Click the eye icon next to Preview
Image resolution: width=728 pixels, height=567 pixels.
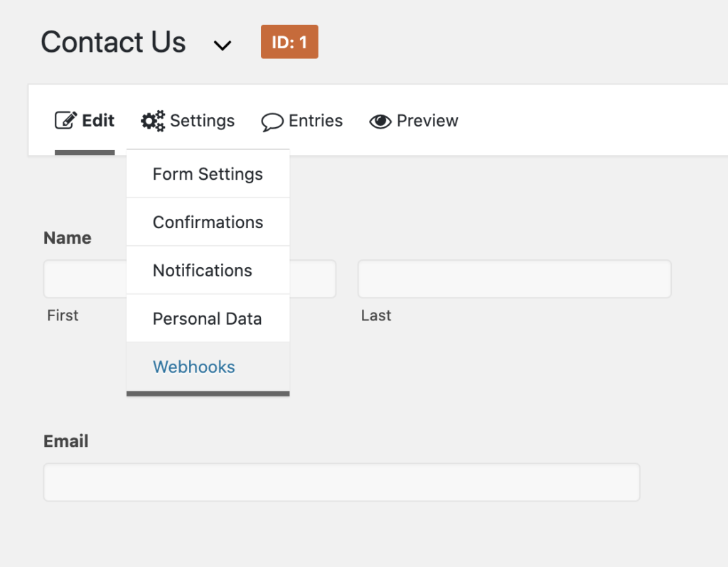[381, 121]
